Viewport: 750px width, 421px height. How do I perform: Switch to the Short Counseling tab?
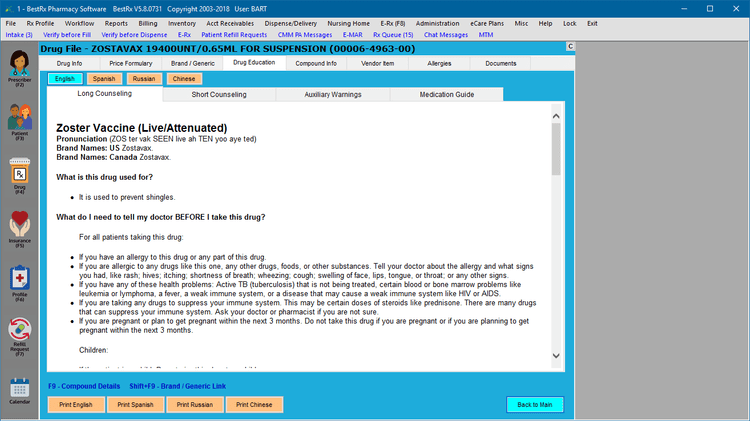219,95
